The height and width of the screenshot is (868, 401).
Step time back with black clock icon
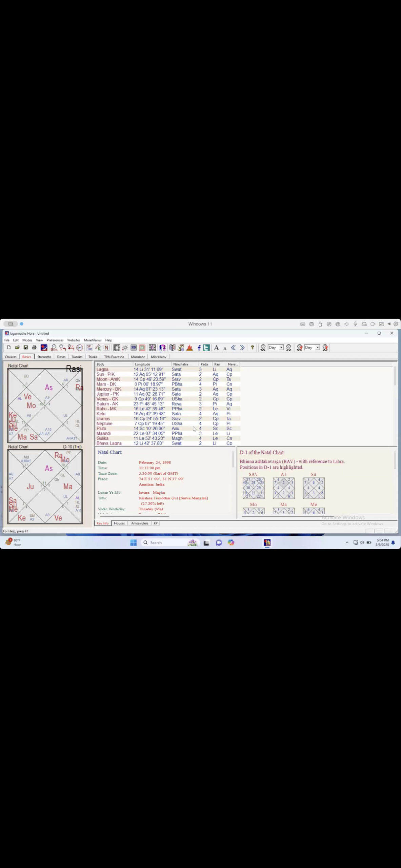[263, 348]
